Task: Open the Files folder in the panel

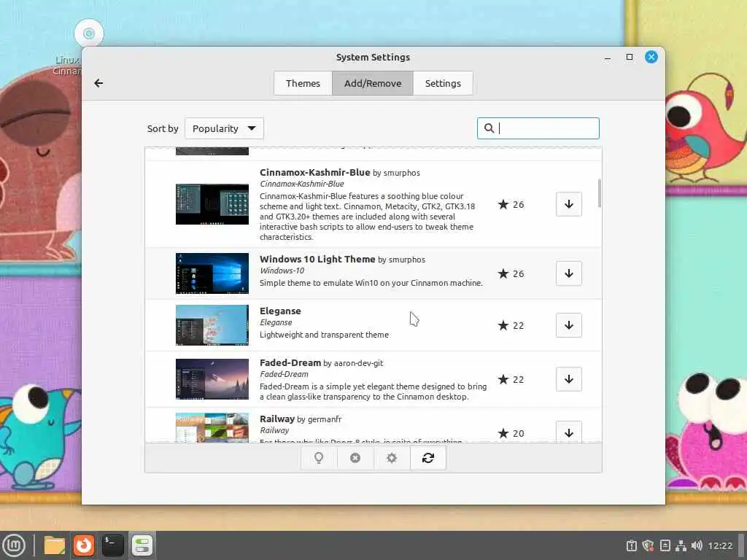Action: coord(54,545)
